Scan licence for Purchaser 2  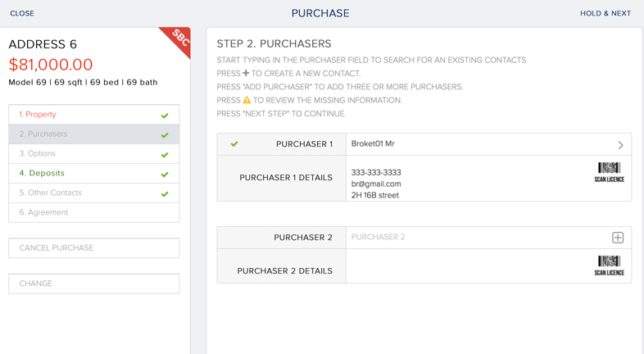[609, 265]
